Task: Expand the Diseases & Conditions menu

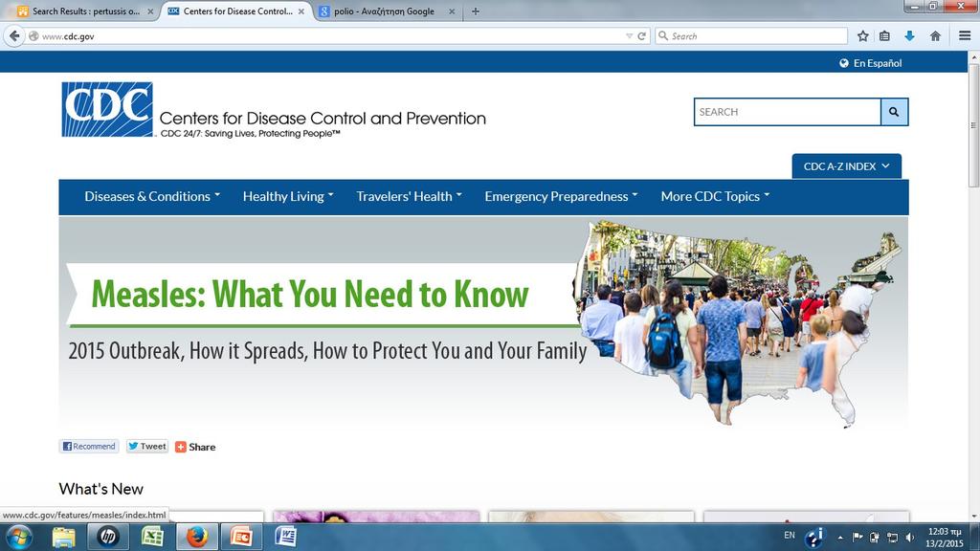Action: 152,196
